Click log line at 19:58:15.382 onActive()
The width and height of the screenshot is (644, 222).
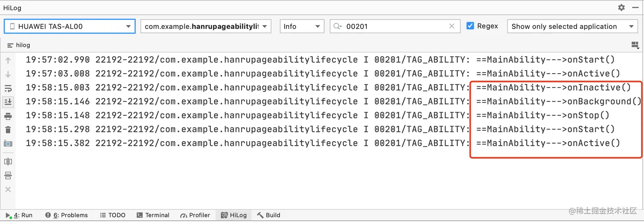[323, 143]
